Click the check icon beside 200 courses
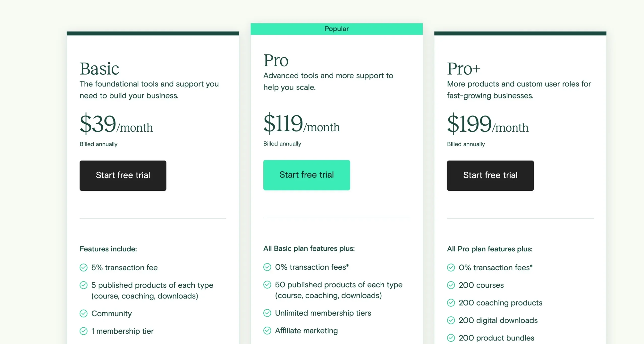This screenshot has width=644, height=344. coord(451,285)
